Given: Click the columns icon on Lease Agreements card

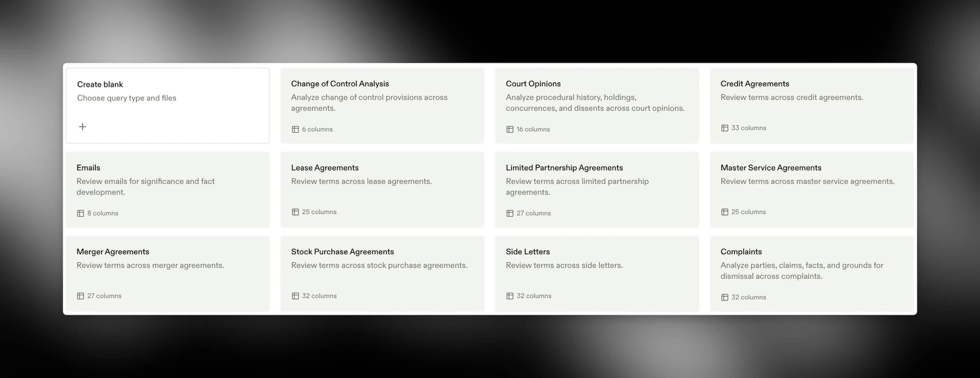Looking at the screenshot, I should [295, 212].
